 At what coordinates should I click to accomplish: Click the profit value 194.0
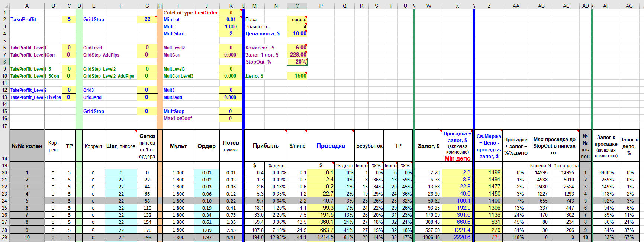pyautogui.click(x=254, y=237)
